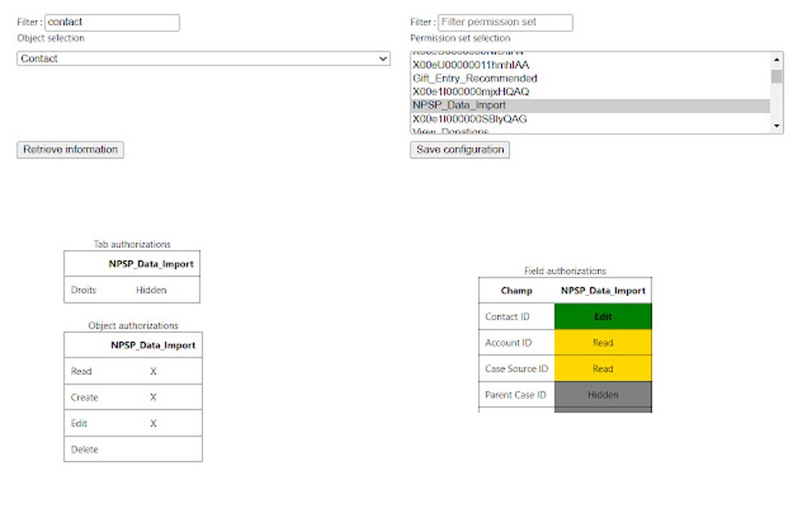The width and height of the screenshot is (812, 508).
Task: Toggle the green Edit permission for Contact ID
Action: [x=602, y=316]
